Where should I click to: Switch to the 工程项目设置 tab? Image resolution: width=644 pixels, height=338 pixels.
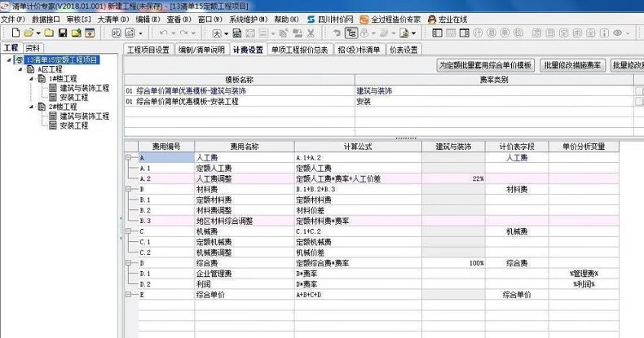(x=148, y=50)
